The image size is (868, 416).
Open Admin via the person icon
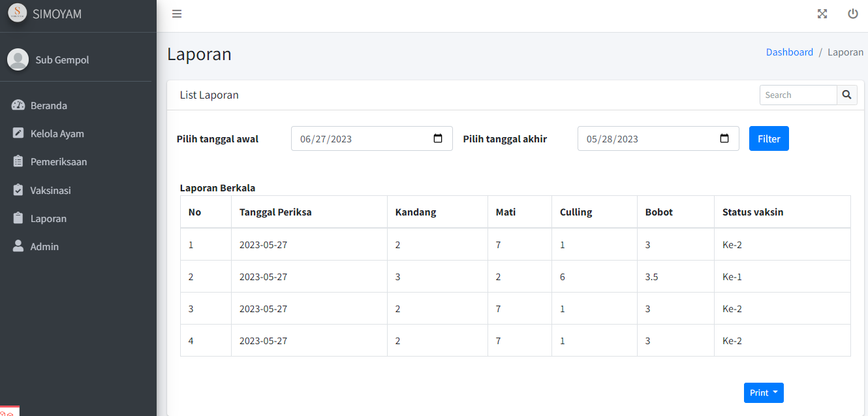pyautogui.click(x=18, y=246)
